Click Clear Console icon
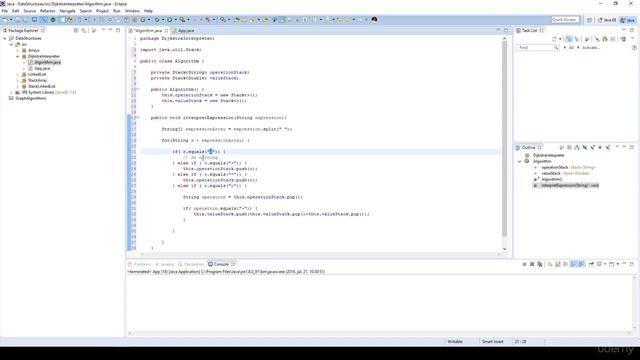640x360 pixels. point(550,264)
